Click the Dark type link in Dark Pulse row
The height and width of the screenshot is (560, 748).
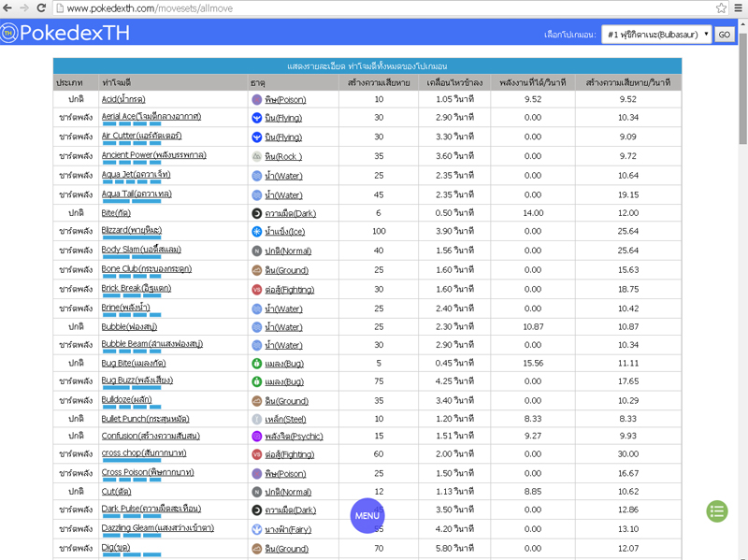click(x=291, y=510)
